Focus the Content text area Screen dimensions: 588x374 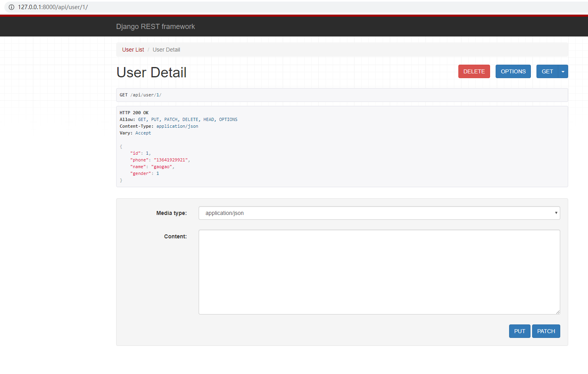click(379, 272)
